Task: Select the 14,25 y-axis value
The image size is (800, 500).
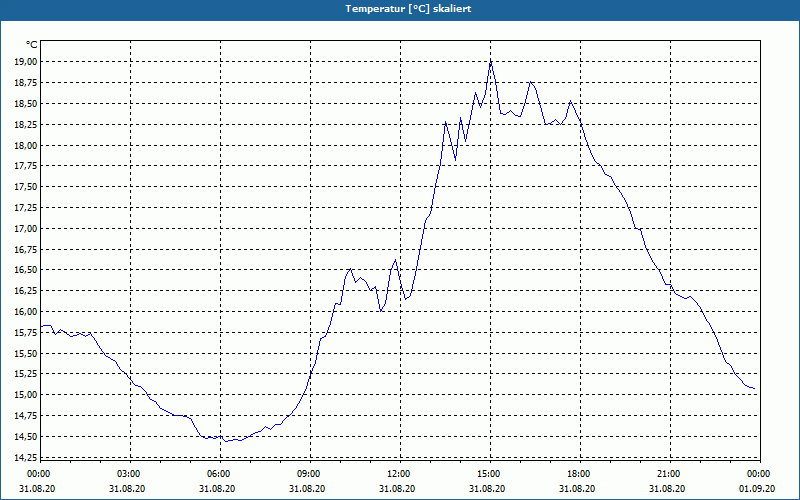Action: coord(28,458)
